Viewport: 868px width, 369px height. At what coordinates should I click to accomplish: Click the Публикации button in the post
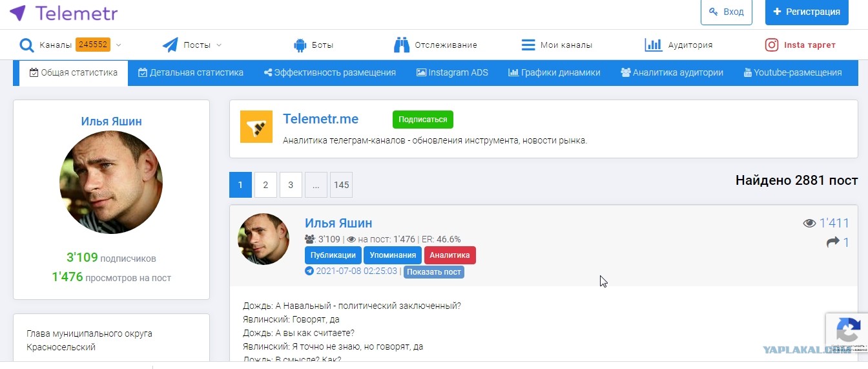(333, 255)
